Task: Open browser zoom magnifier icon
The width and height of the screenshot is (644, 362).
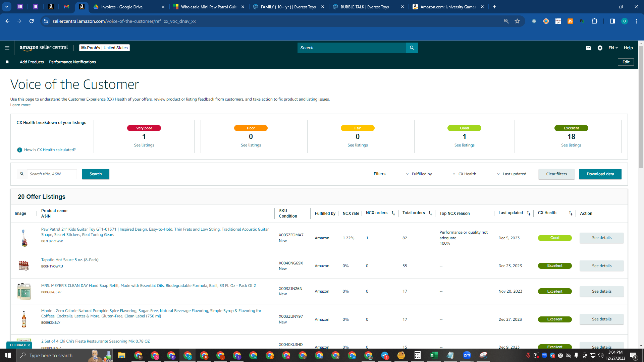Action: click(506, 21)
